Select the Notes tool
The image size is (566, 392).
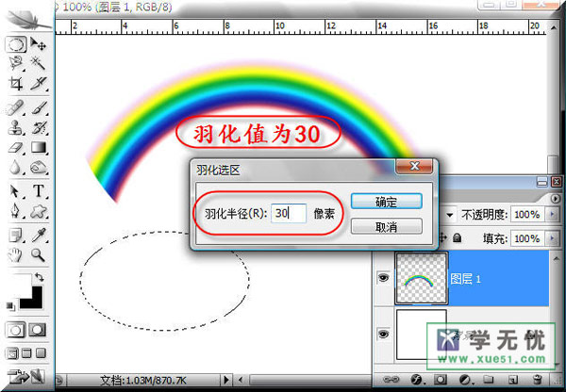15,236
